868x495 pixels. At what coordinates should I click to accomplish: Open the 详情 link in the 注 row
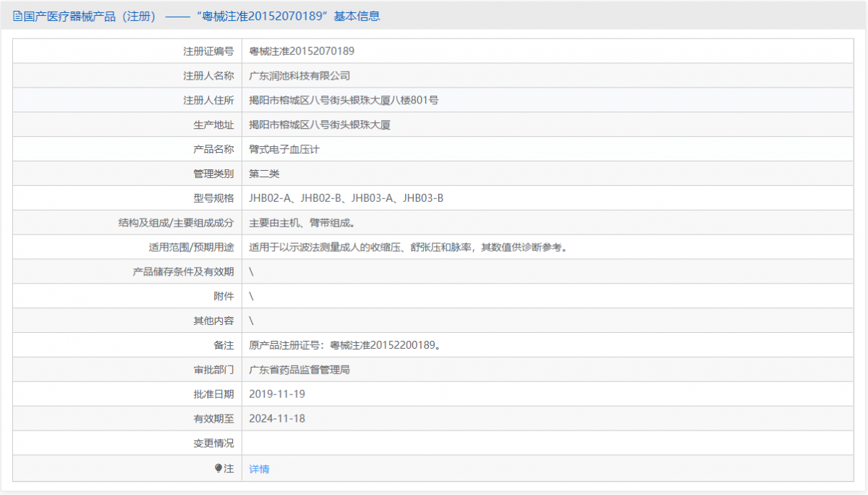point(258,468)
